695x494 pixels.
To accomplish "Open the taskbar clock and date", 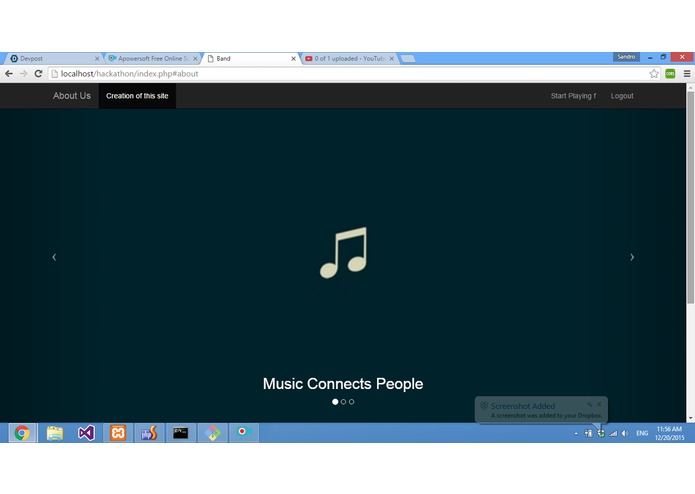I will [670, 433].
